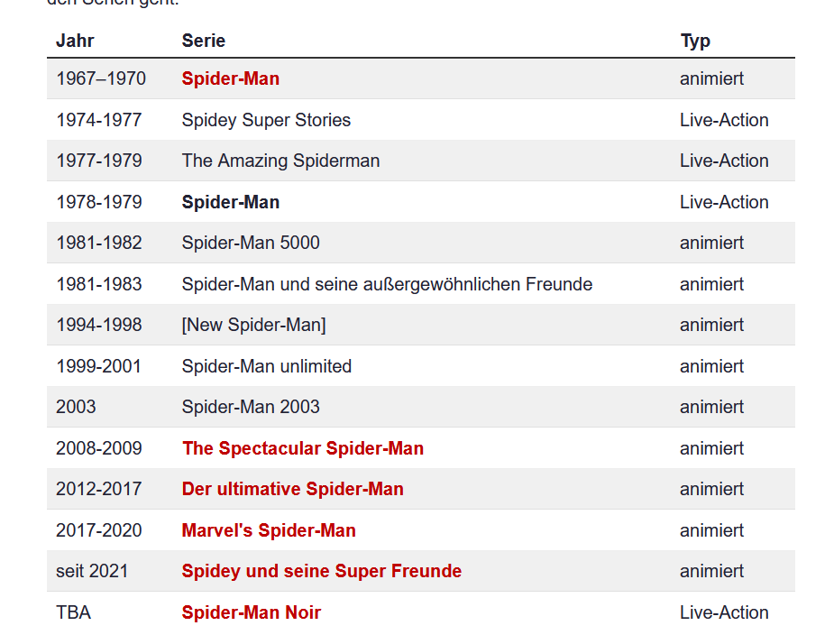
Task: Click the [New Spider-Man] entry
Action: 253,325
